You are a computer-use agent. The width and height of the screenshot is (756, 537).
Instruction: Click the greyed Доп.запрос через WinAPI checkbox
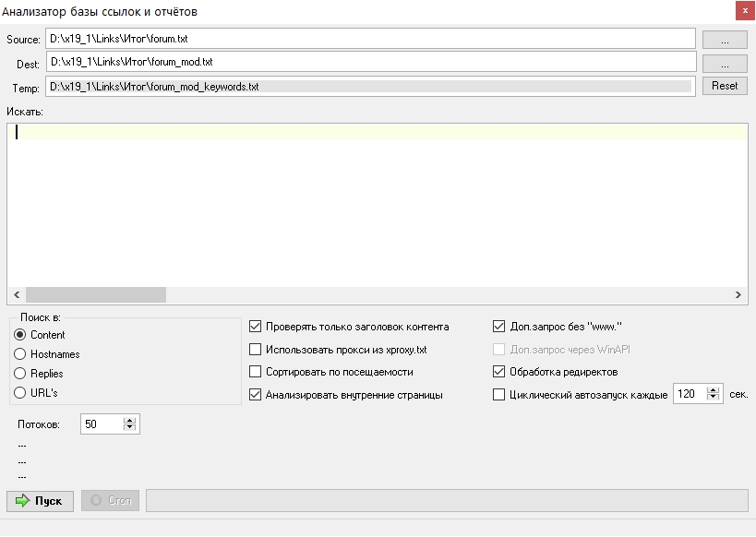562,350
